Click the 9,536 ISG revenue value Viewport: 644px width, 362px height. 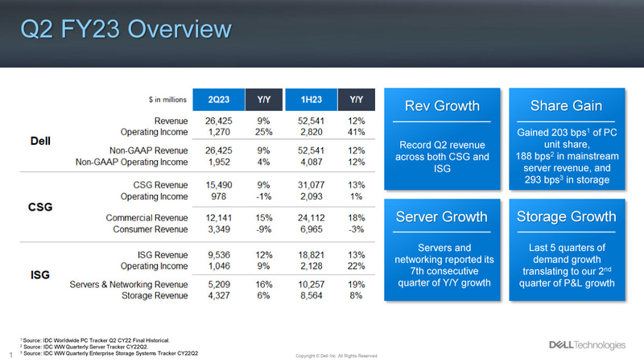tap(219, 255)
